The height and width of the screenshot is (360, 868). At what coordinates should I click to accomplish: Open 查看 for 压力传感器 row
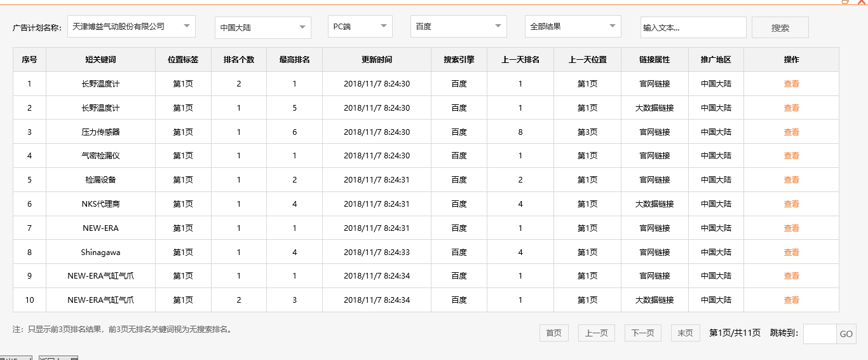point(791,132)
